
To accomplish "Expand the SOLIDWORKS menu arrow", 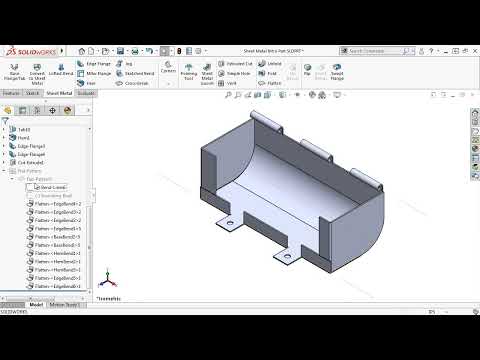I will click(62, 51).
